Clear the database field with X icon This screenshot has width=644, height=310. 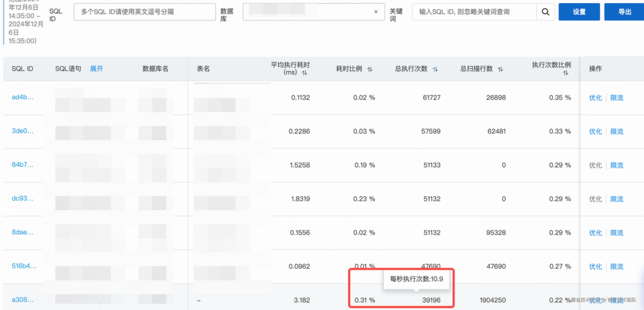click(376, 12)
